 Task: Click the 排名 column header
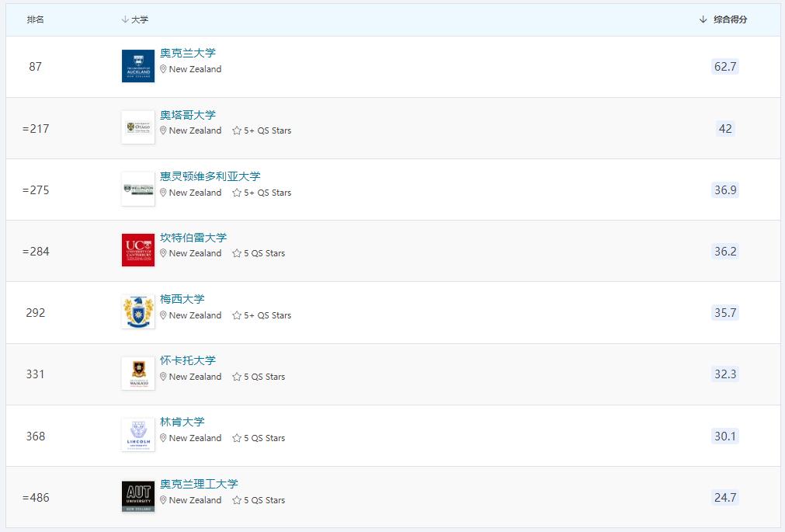(x=34, y=19)
